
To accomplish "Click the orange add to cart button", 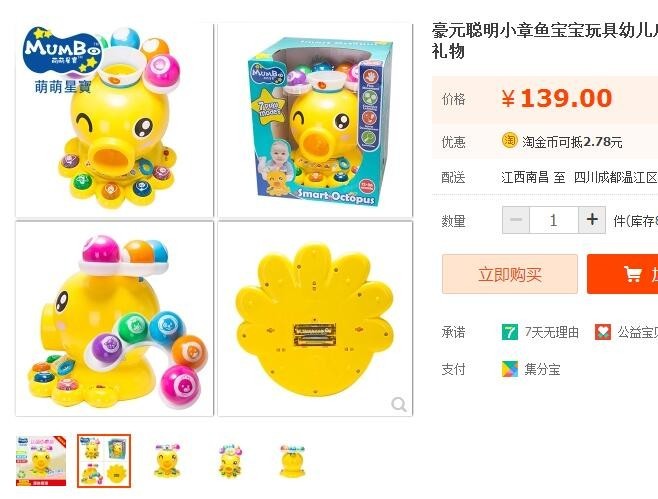I will point(623,274).
